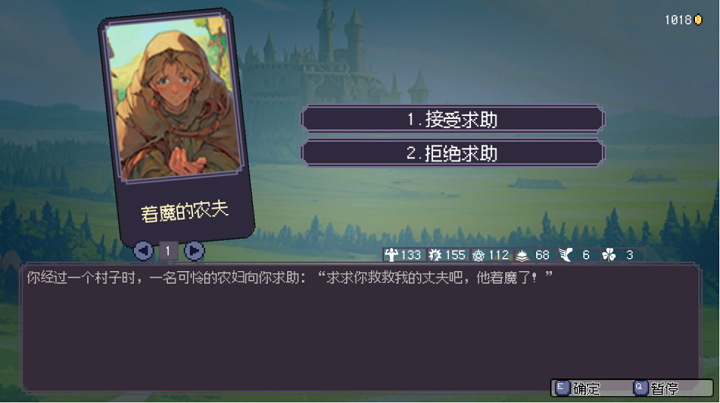The width and height of the screenshot is (720, 403).
Task: Click the story dialogue text box
Action: 361,329
